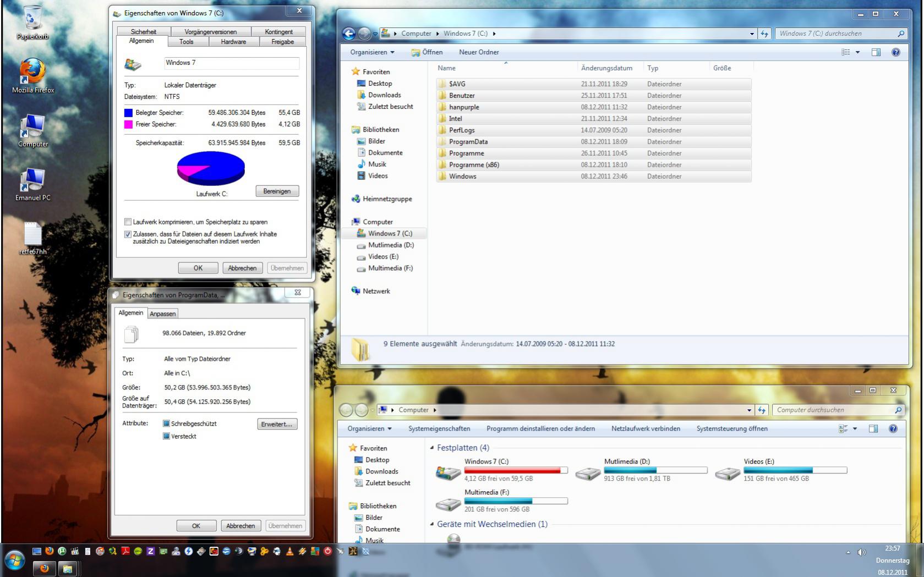Click the 'Windows 7 (C:) durchsuchen' search box
Screen dimensions: 924x577
840,34
